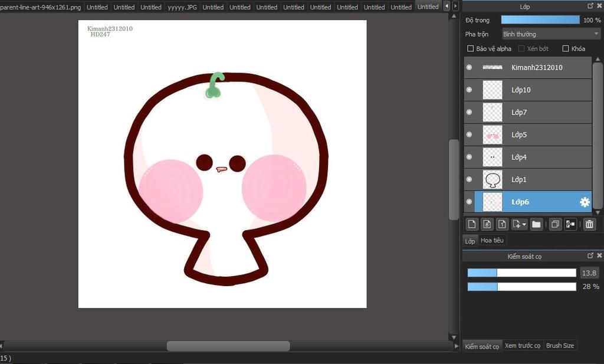Enable the Khóa lock checkbox
Screen dimensions: 604x364
[566, 48]
